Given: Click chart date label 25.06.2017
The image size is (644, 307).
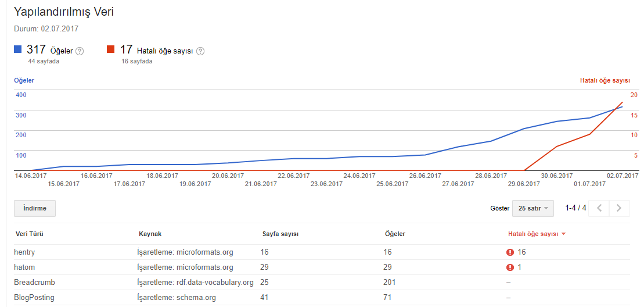Looking at the screenshot, I should click(x=392, y=184).
